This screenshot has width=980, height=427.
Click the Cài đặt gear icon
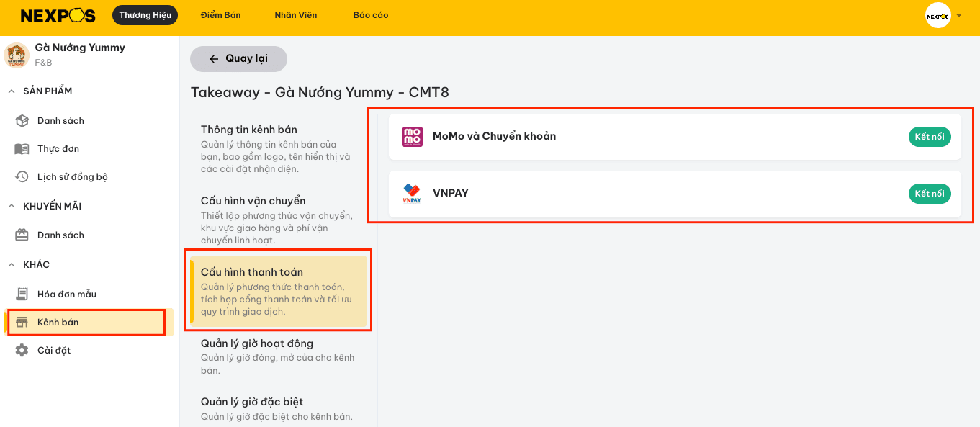[22, 350]
